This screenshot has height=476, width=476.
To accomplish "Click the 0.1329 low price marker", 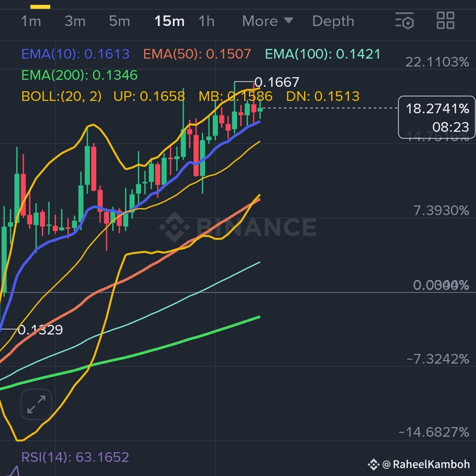I will [40, 330].
